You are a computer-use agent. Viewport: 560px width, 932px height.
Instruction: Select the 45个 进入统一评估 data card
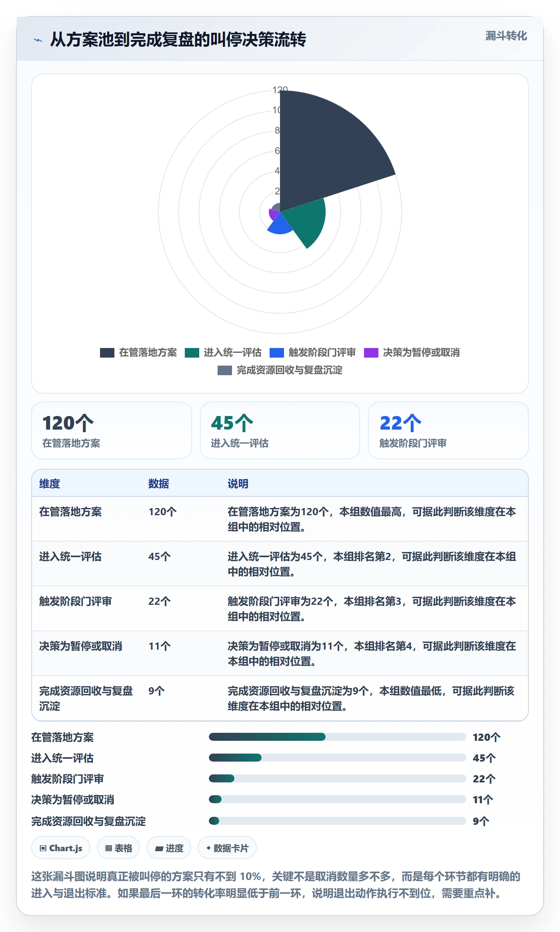point(280,430)
